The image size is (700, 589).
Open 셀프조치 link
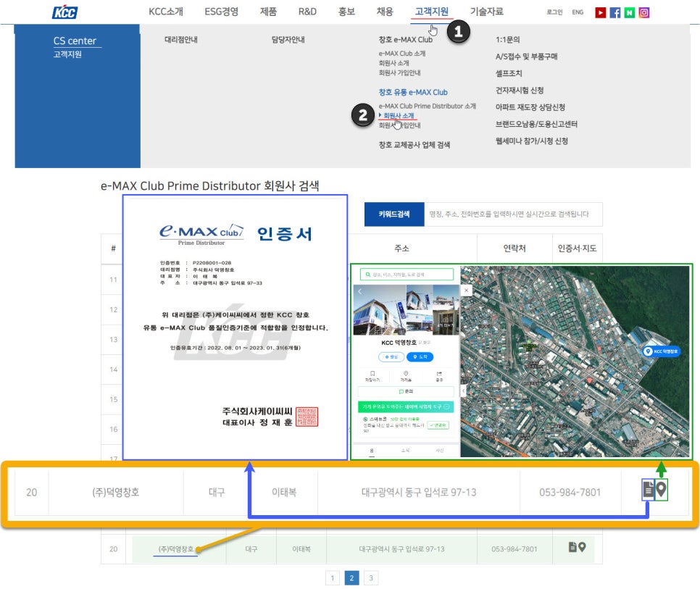pos(509,74)
